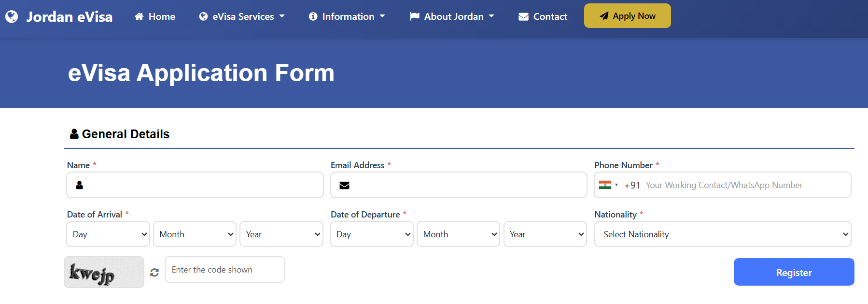
Task: Click the refresh captcha icon
Action: pos(154,273)
